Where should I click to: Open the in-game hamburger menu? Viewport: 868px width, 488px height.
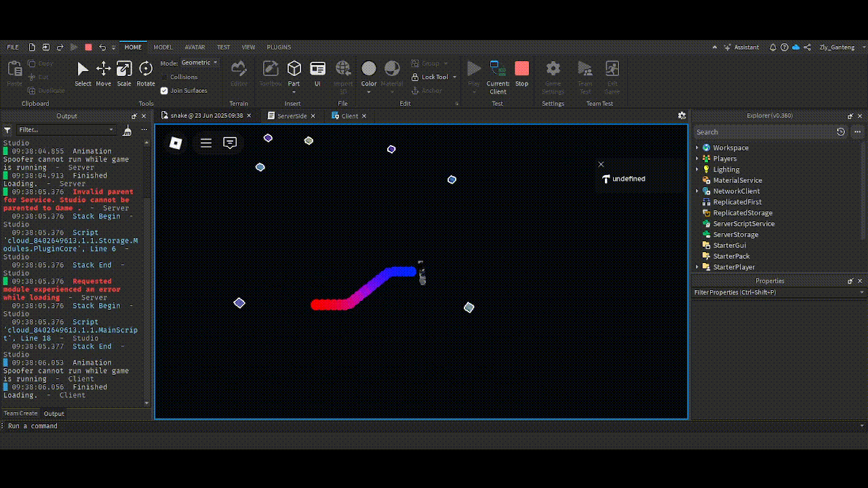point(206,143)
